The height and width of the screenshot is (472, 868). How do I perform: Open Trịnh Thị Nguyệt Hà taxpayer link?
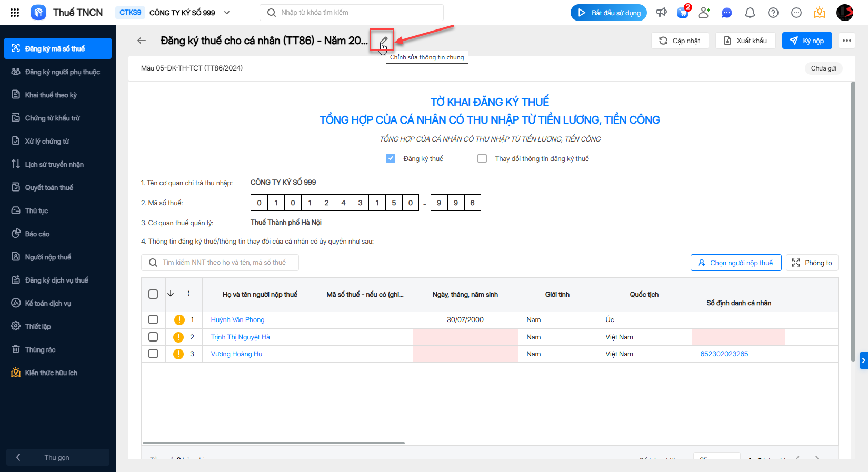click(241, 337)
